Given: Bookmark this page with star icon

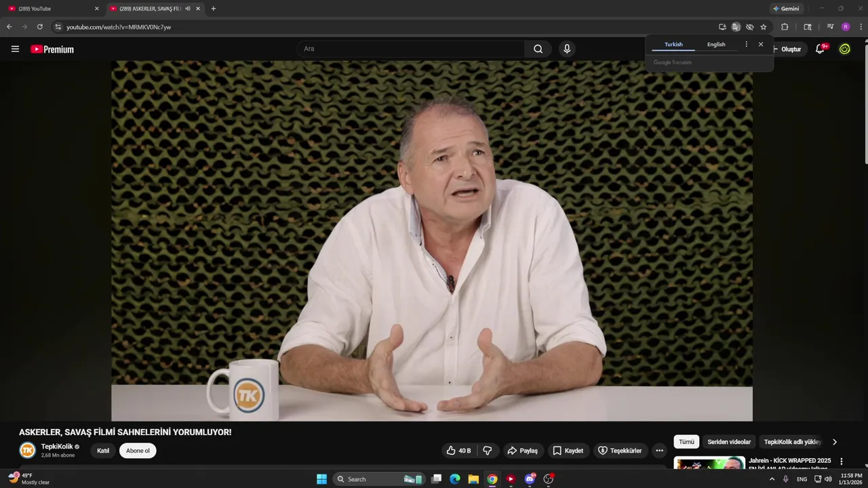Looking at the screenshot, I should click(x=764, y=27).
